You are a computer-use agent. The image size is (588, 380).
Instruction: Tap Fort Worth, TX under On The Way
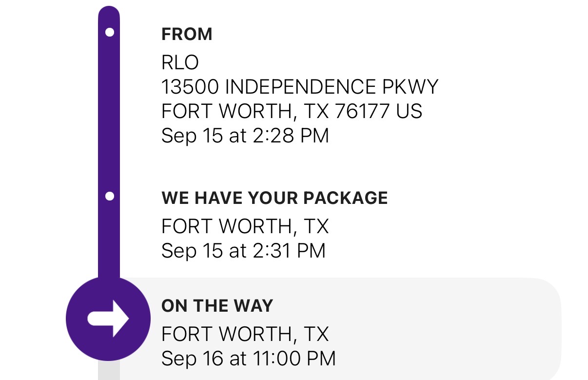[245, 335]
